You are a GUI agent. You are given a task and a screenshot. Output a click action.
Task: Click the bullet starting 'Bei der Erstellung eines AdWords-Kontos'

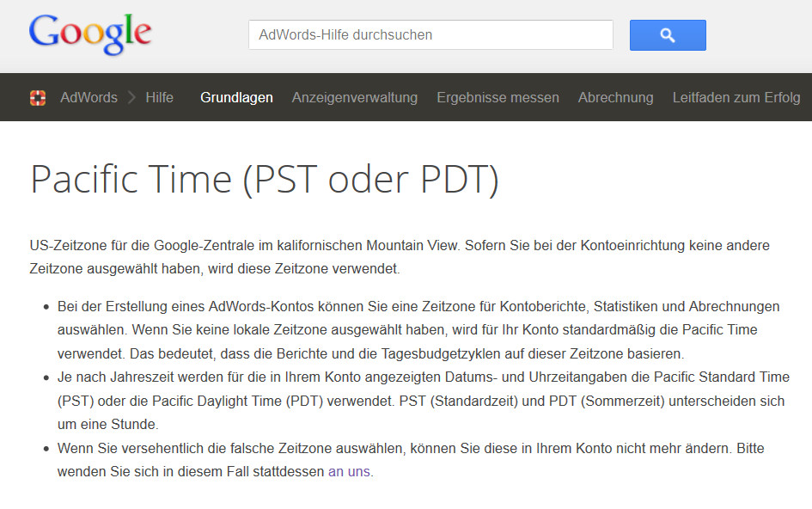pos(418,330)
